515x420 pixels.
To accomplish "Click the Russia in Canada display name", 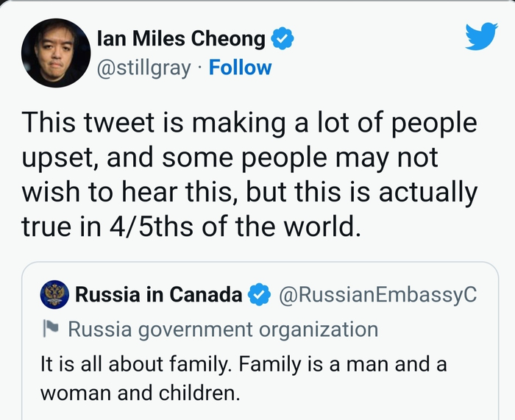I will 158,295.
